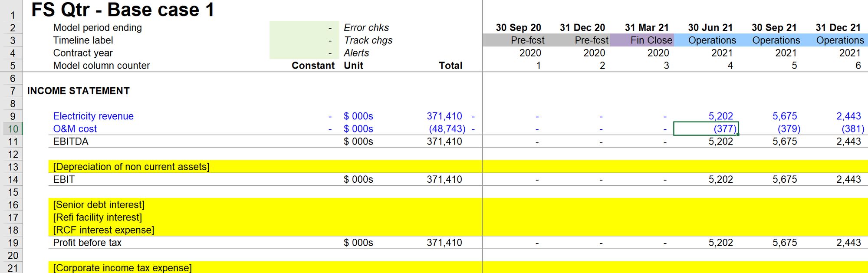Image resolution: width=868 pixels, height=273 pixels.
Task: Click O&M cost value (379)
Action: (x=789, y=129)
